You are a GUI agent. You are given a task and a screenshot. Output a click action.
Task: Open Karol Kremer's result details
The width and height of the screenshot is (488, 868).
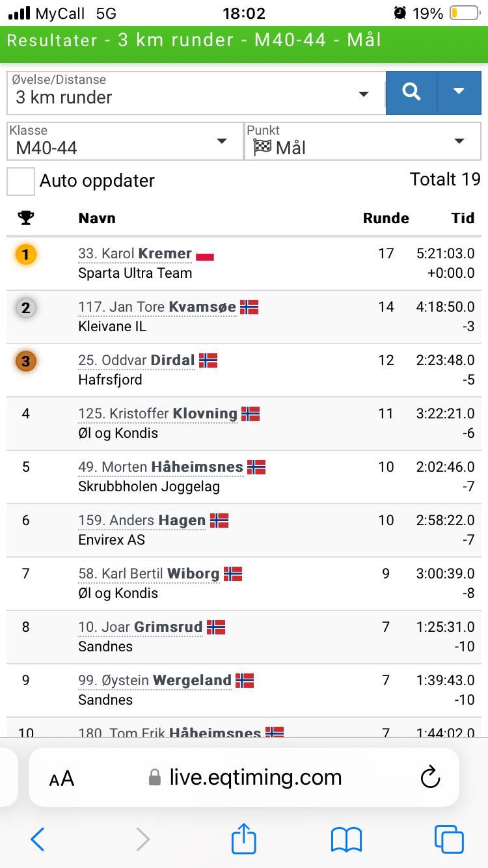point(135,254)
